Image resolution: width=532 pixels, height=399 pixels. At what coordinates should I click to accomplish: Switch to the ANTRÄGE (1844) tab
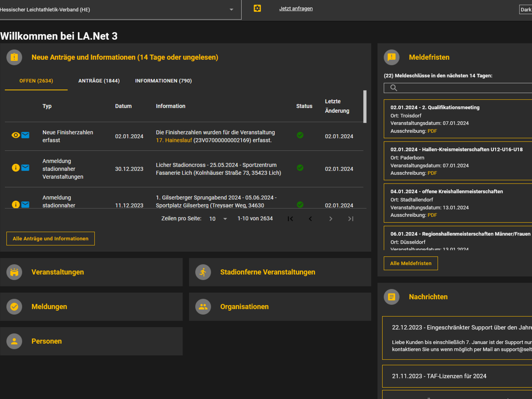tap(99, 81)
